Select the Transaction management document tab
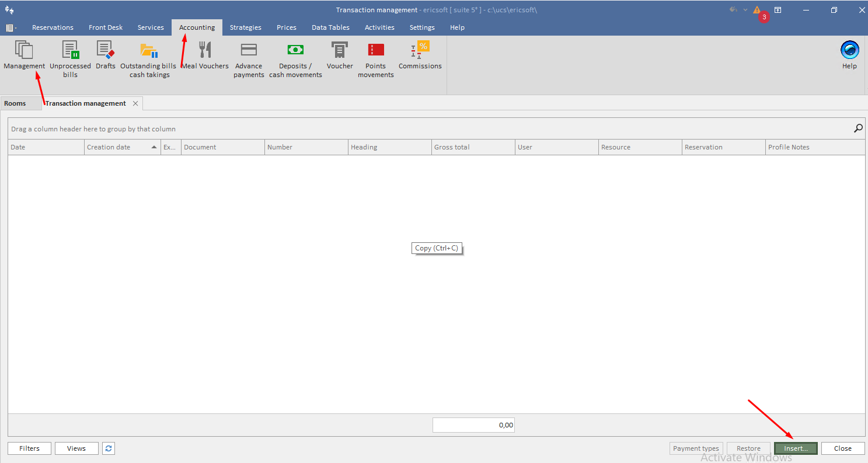 pos(86,103)
